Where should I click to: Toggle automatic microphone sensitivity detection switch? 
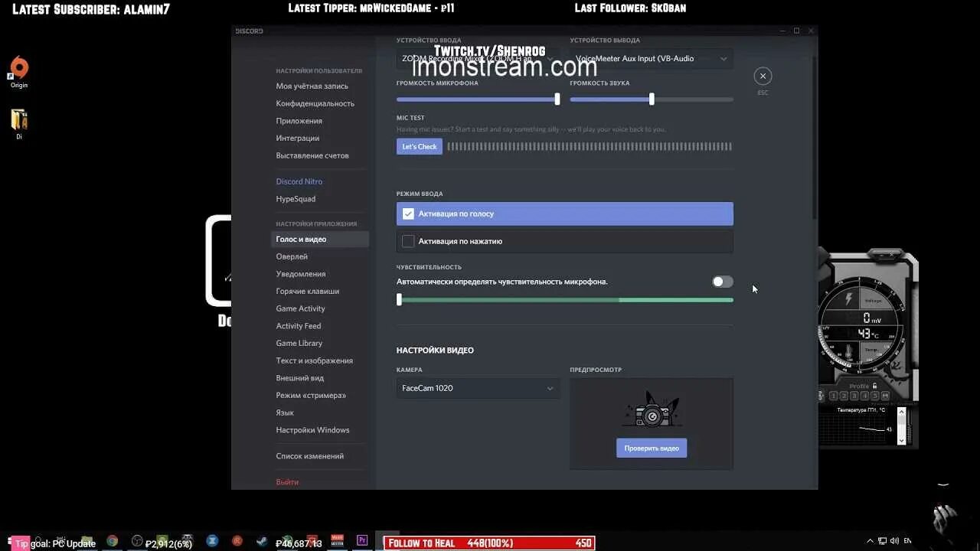[723, 282]
